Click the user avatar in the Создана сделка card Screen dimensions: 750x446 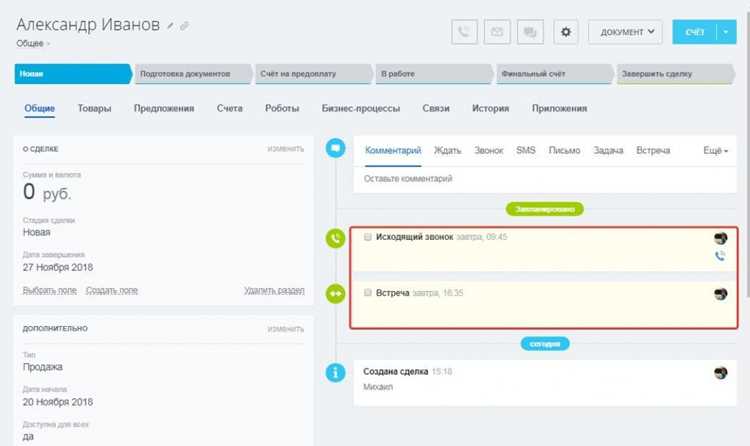point(720,372)
